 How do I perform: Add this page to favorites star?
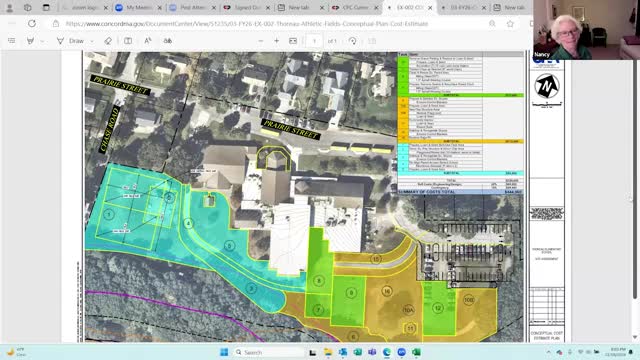pos(510,24)
